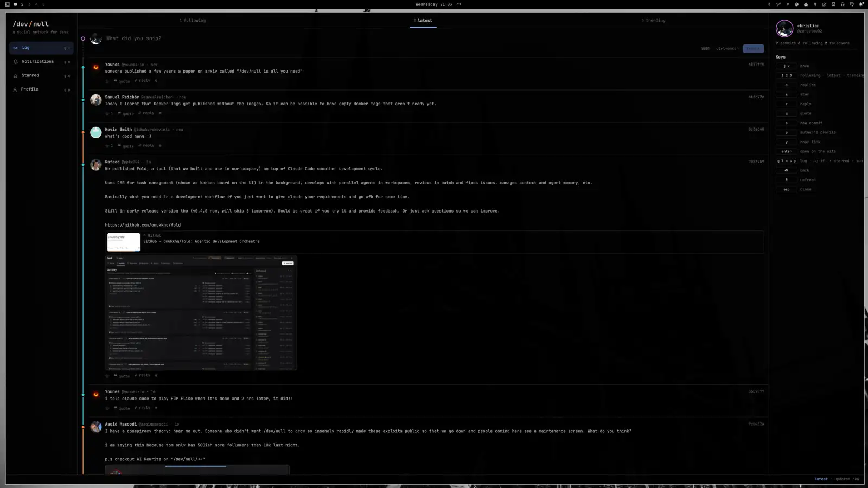Focus the "What did you ship?" input
This screenshot has width=868, height=488.
tap(133, 38)
